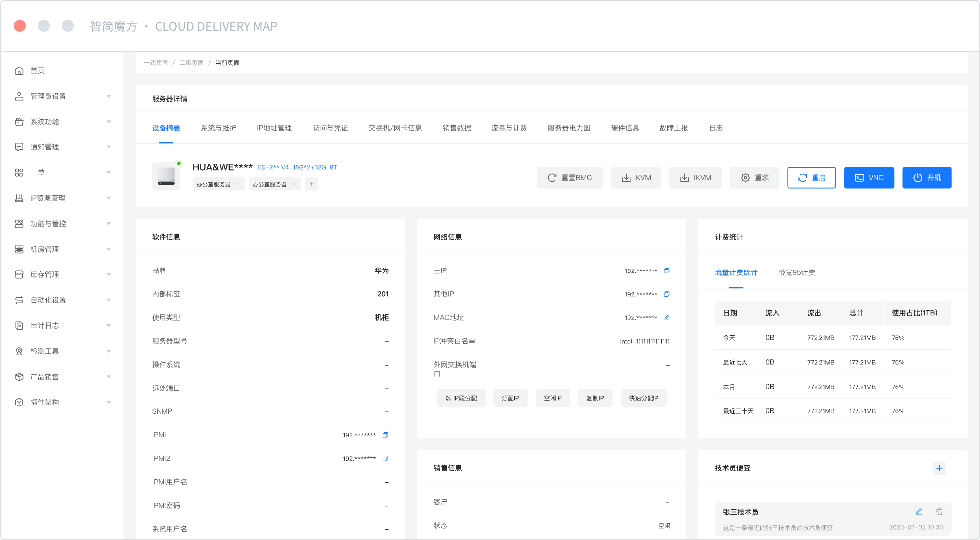
Task: Copy the IPMI address
Action: (385, 435)
